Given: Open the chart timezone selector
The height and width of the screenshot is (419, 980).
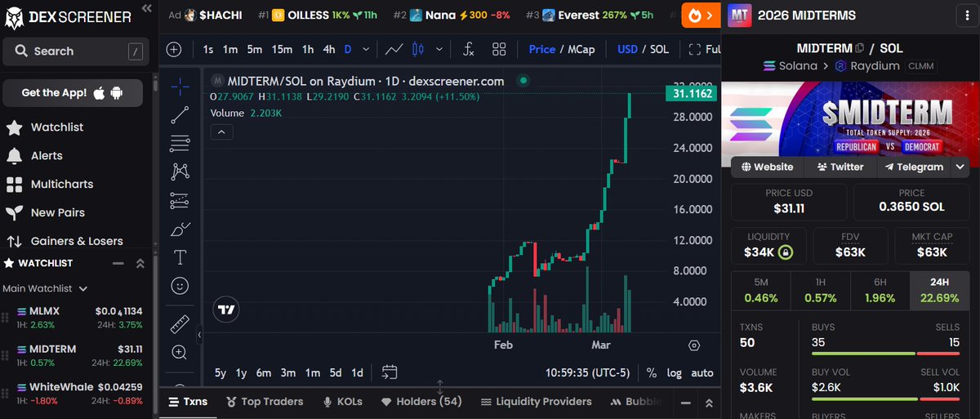Looking at the screenshot, I should click(x=588, y=372).
